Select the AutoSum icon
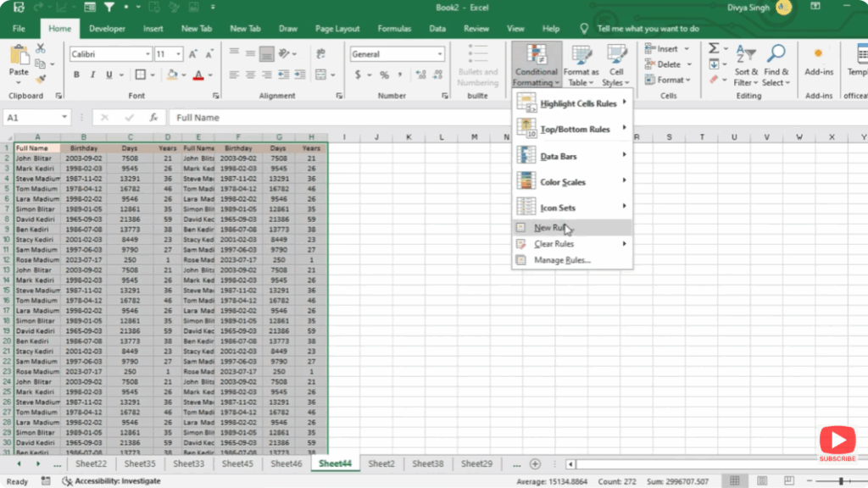This screenshot has height=488, width=868. 714,48
